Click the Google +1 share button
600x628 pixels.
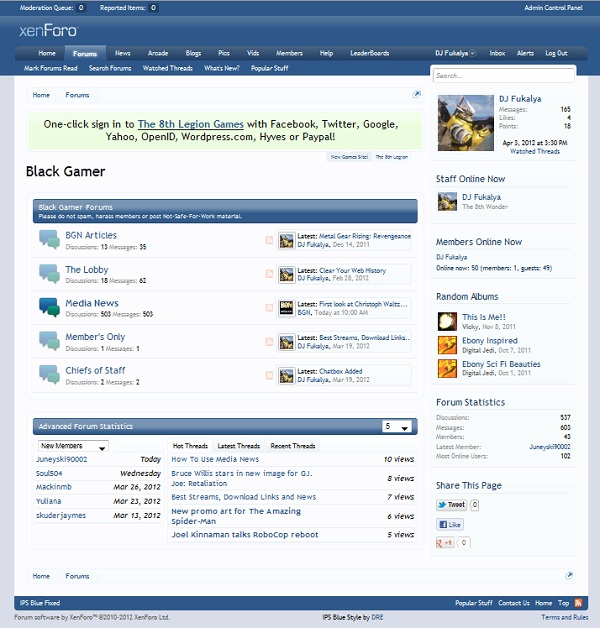(x=446, y=542)
